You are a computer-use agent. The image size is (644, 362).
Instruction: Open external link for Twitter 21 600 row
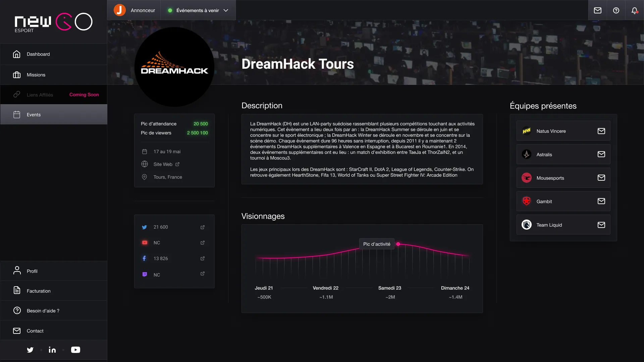click(203, 227)
